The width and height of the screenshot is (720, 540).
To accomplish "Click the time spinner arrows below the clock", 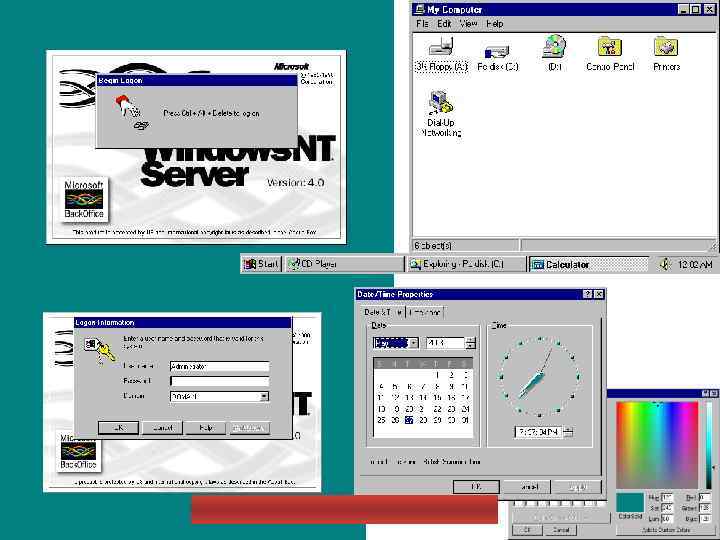I will click(x=568, y=432).
